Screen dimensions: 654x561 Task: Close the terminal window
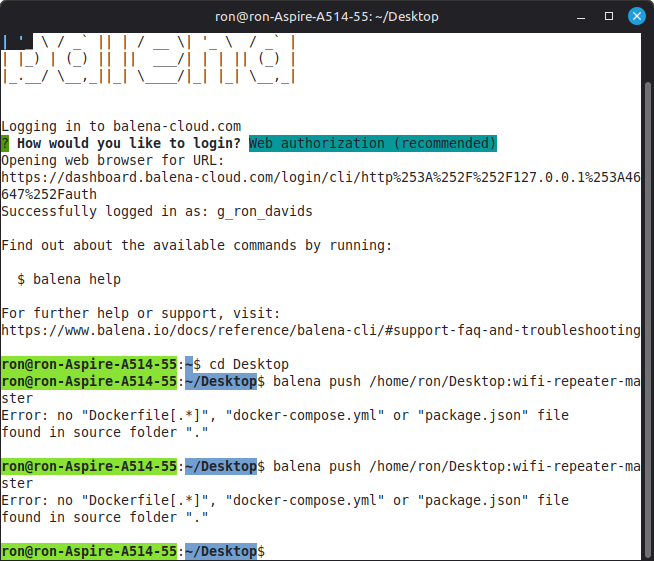pyautogui.click(x=636, y=16)
